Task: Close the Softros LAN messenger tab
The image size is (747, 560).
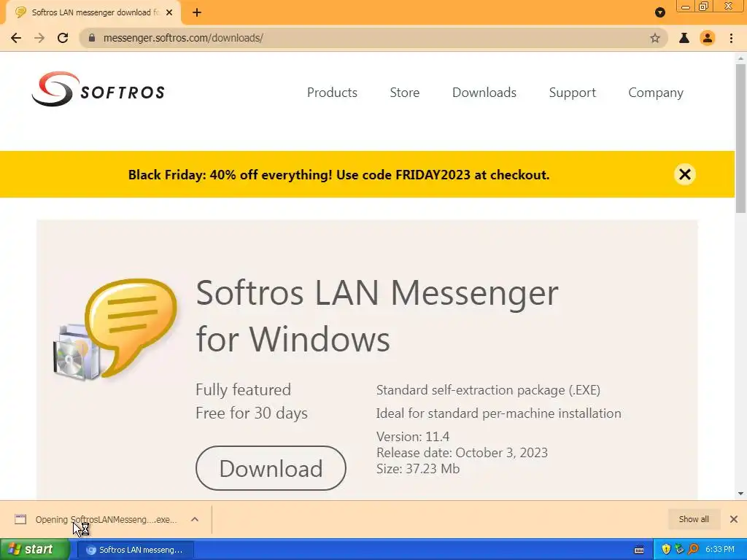Action: (x=169, y=13)
